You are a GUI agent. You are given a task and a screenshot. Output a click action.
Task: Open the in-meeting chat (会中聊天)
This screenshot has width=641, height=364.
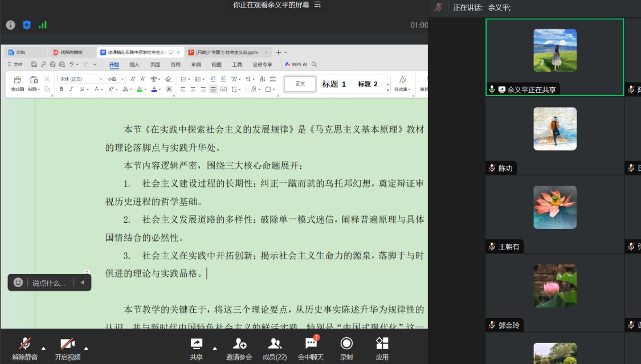click(x=311, y=347)
